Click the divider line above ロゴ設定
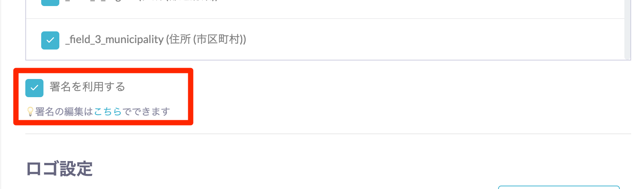The width and height of the screenshot is (644, 189). tap(328, 134)
